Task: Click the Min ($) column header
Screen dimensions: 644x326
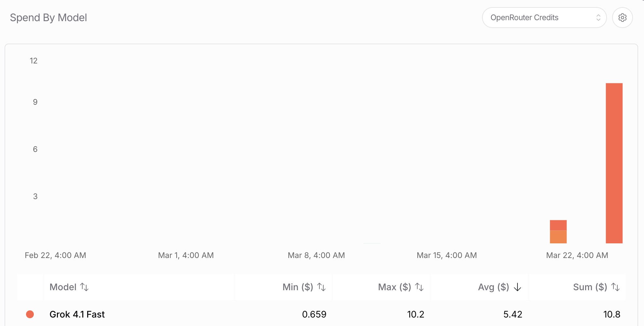Action: click(x=284, y=287)
